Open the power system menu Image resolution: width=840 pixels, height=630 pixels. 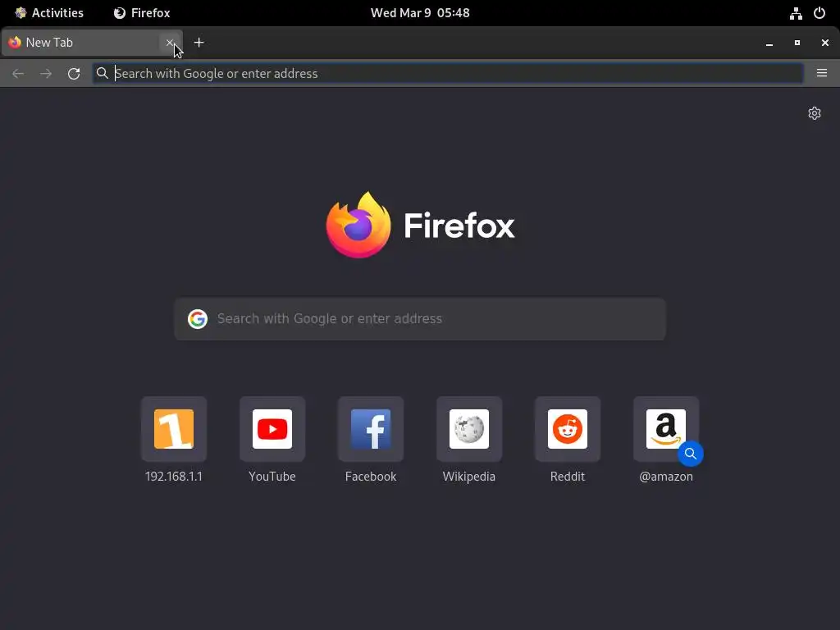tap(819, 13)
